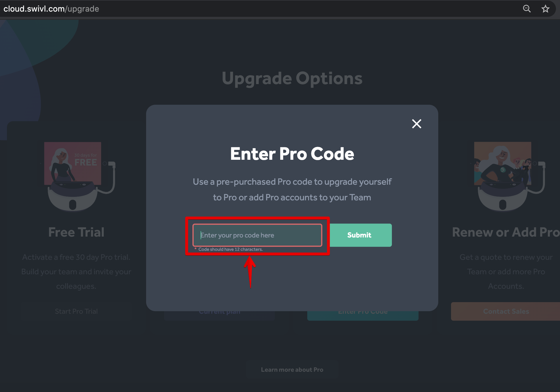Focus the pro code input field
The image size is (560, 392).
click(x=257, y=235)
